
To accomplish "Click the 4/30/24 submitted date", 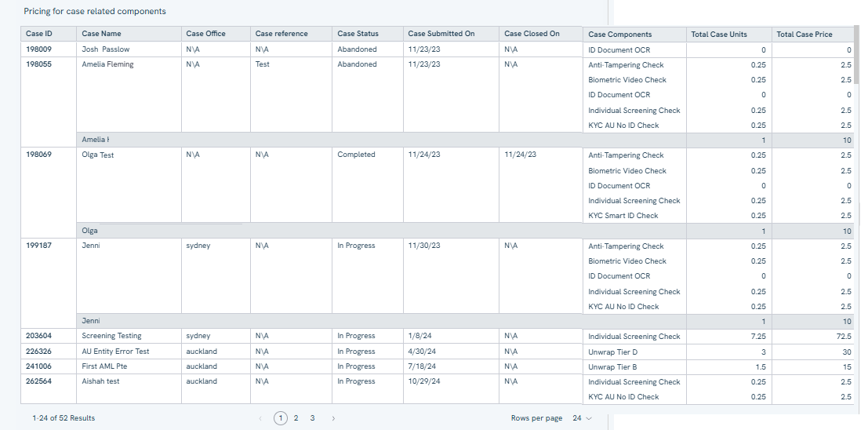I will 423,352.
